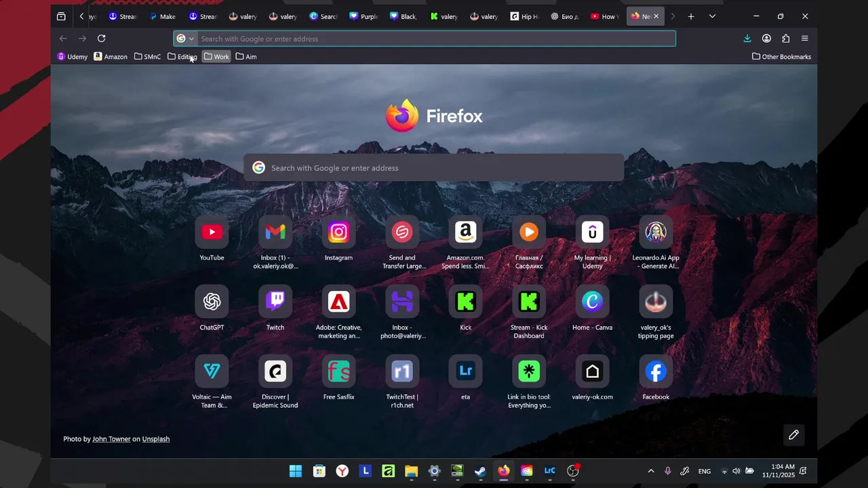Viewport: 868px width, 488px height.
Task: Click the center Search with Google box
Action: [x=434, y=168]
